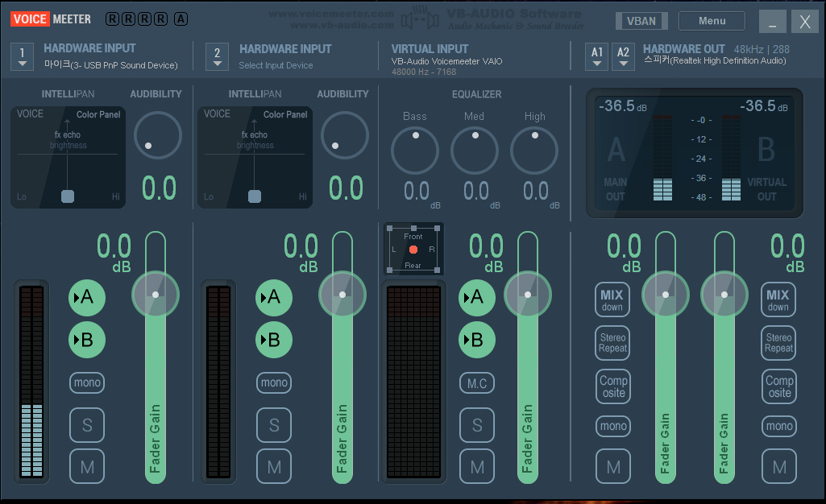The width and height of the screenshot is (826, 504).
Task: Open Hardware Input 2 device selector
Action: coord(217,57)
